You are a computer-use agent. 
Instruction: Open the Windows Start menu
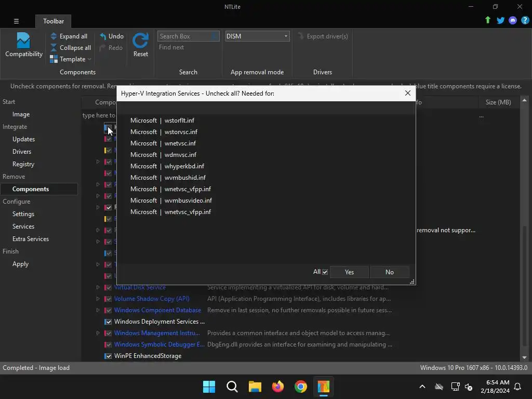[x=209, y=387]
